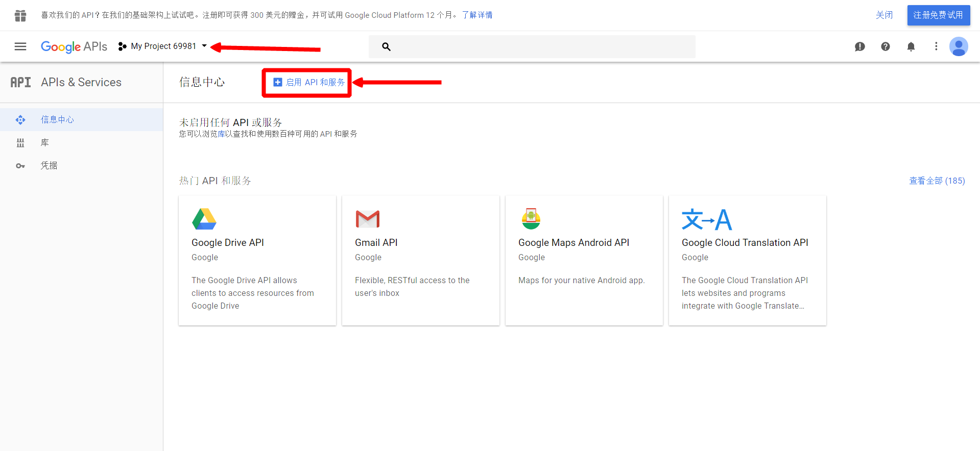The image size is (980, 451).
Task: Open the three-dot more options menu
Action: [936, 46]
